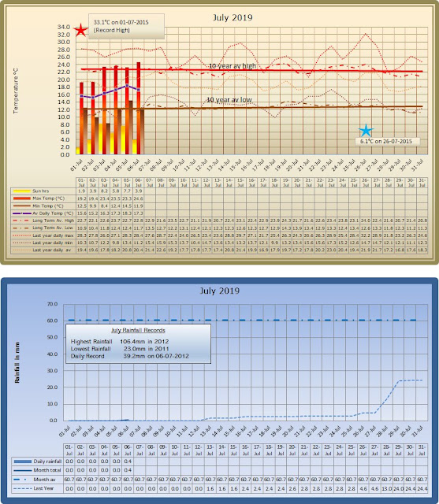Click Last year daily av 23.0 for 23-Jul
Image resolution: width=439 pixels, height=504 pixels.
(x=332, y=250)
